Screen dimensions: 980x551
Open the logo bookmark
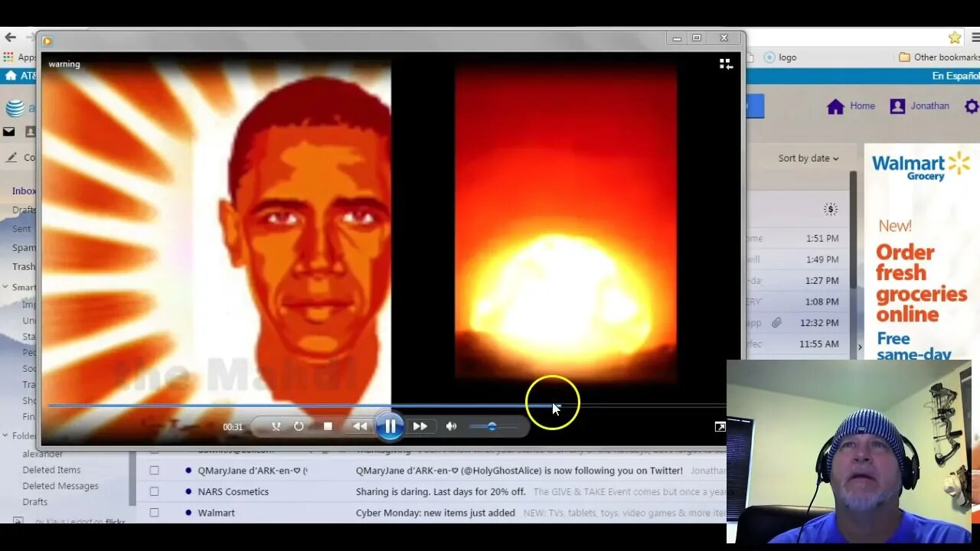pos(781,57)
